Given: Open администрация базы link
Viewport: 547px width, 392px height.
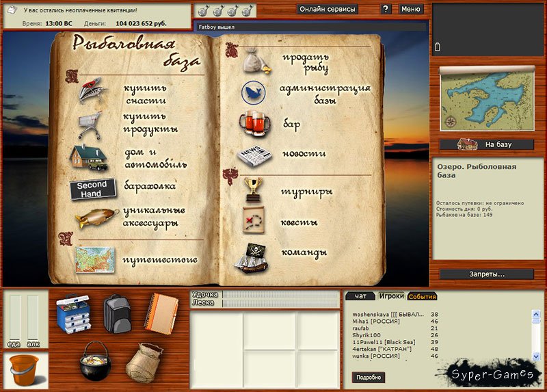Looking at the screenshot, I should coord(325,94).
